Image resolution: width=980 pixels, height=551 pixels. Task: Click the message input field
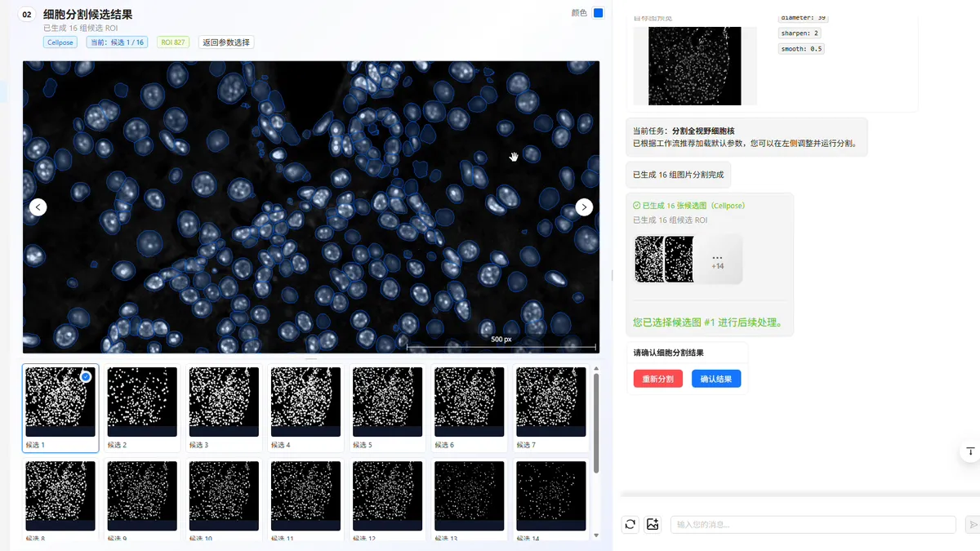pyautogui.click(x=813, y=524)
